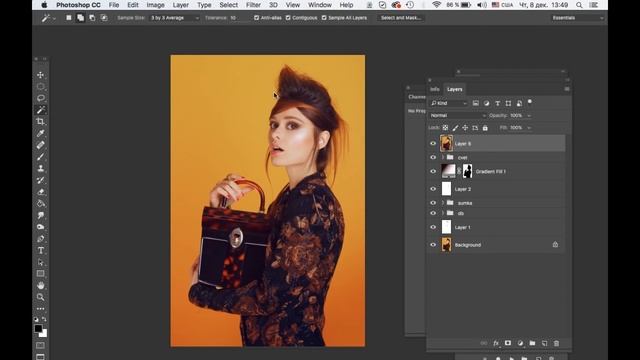Select the Lasso tool
This screenshot has height=360, width=640.
40,98
